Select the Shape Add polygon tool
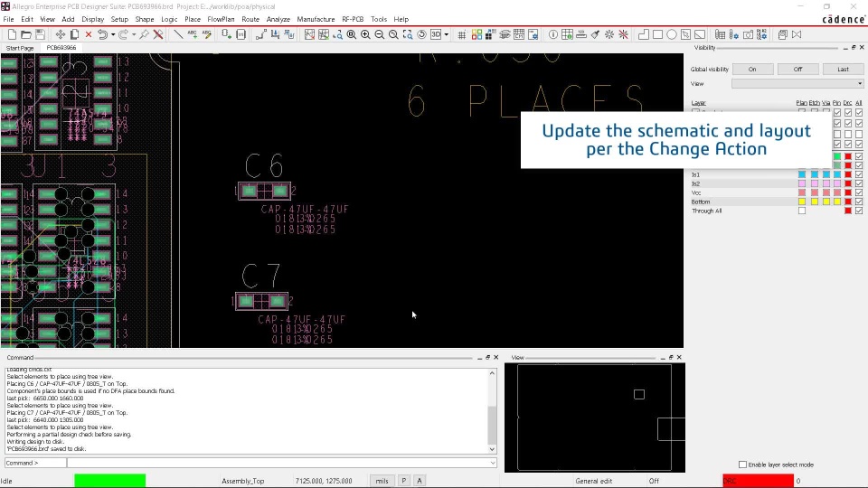The width and height of the screenshot is (868, 488). click(x=643, y=34)
